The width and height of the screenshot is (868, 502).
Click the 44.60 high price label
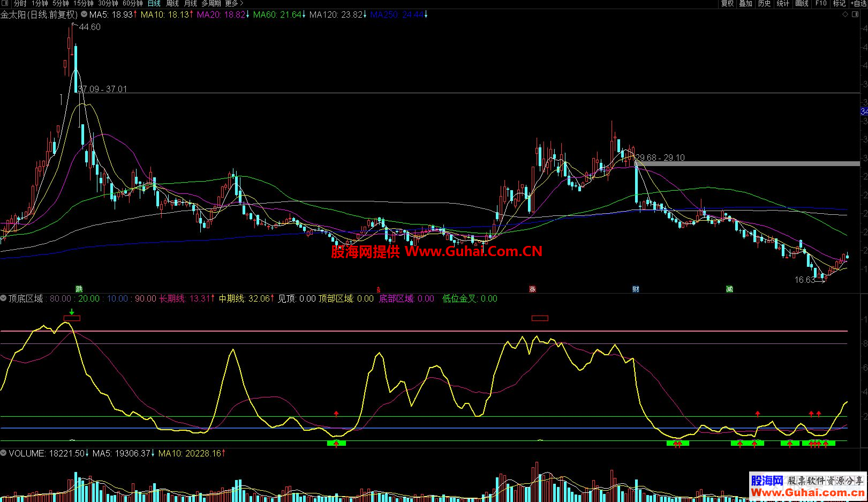click(x=89, y=27)
